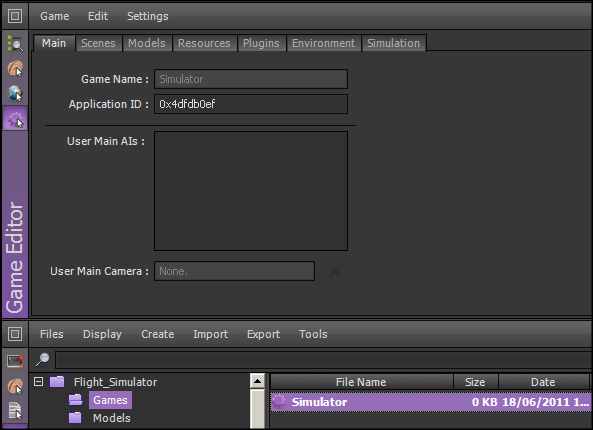
Task: Sort by Size column header
Action: [x=475, y=382]
